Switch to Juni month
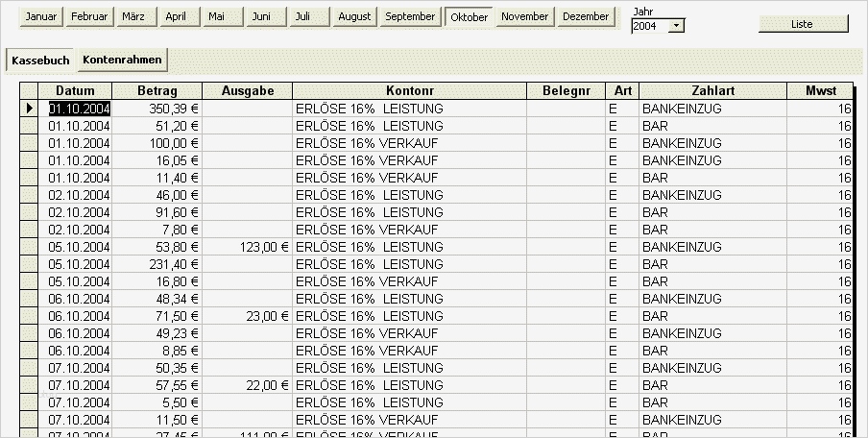This screenshot has height=438, width=868. [266, 16]
